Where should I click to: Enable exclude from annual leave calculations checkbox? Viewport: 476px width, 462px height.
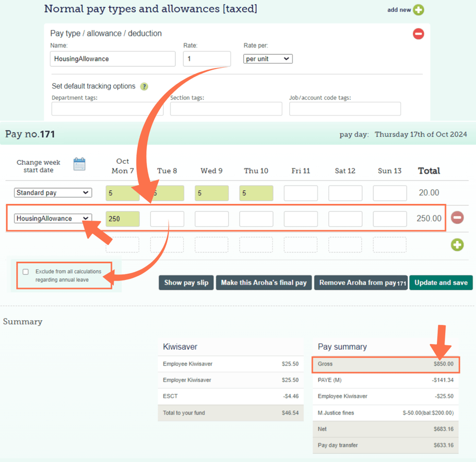pyautogui.click(x=26, y=272)
